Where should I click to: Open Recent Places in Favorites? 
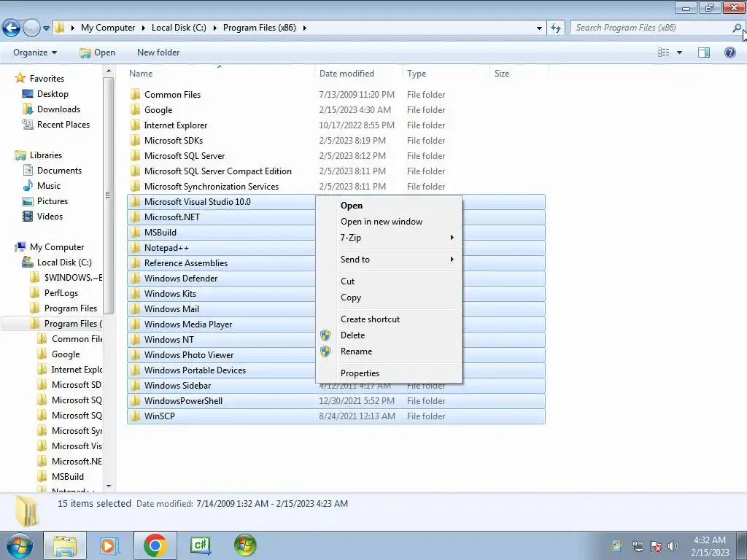(x=63, y=124)
